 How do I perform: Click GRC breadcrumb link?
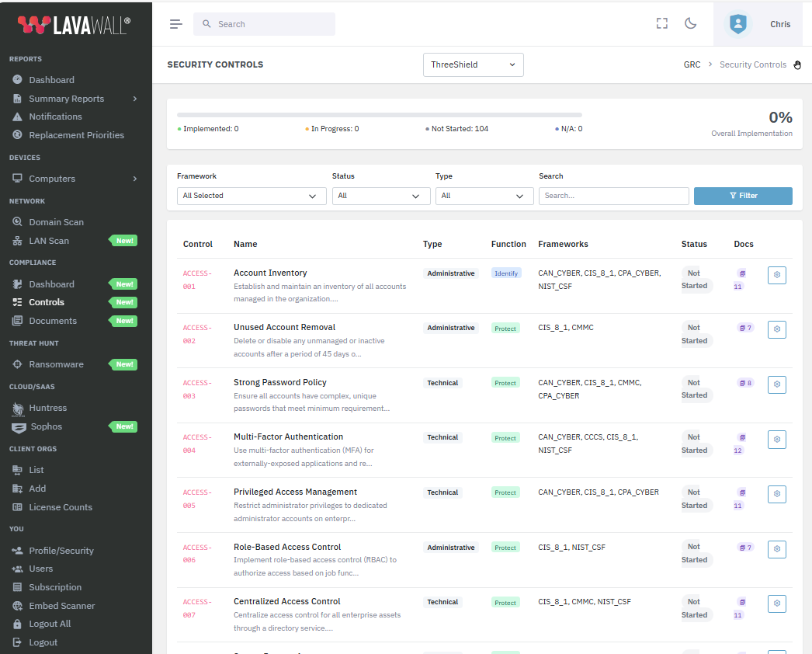click(x=692, y=64)
